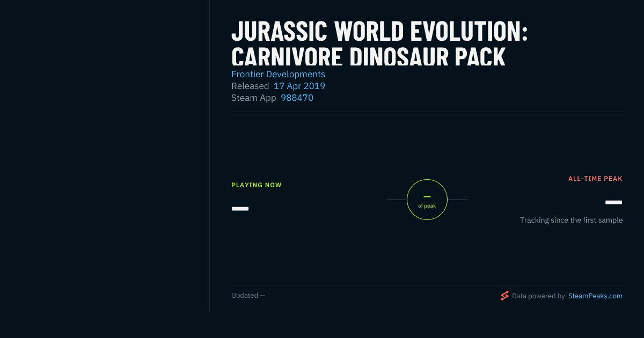This screenshot has width=644, height=338.
Task: Click the Tracking since the first sample text
Action: [571, 220]
